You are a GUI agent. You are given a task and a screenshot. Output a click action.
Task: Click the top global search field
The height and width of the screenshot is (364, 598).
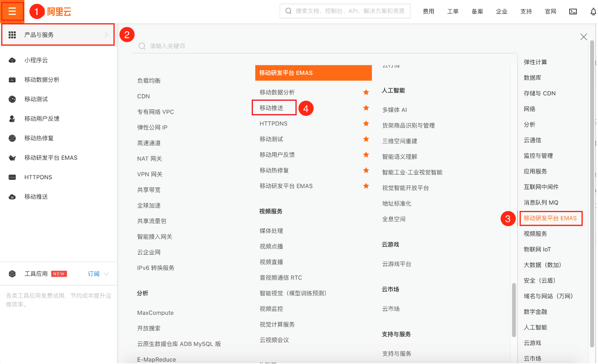click(x=345, y=11)
